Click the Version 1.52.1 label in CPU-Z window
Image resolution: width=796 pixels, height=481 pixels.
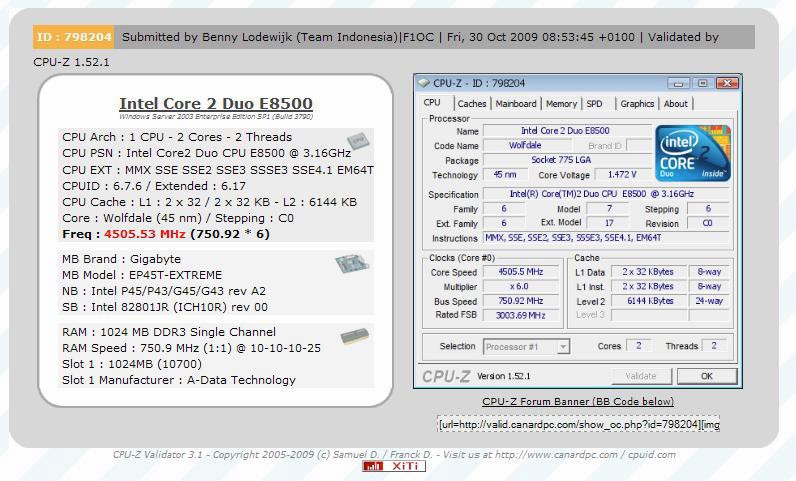pos(504,376)
